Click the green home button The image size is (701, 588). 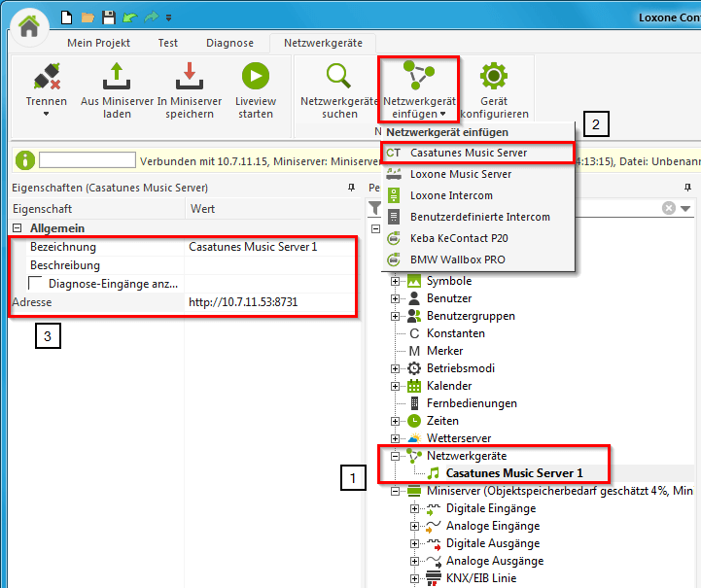tap(28, 25)
